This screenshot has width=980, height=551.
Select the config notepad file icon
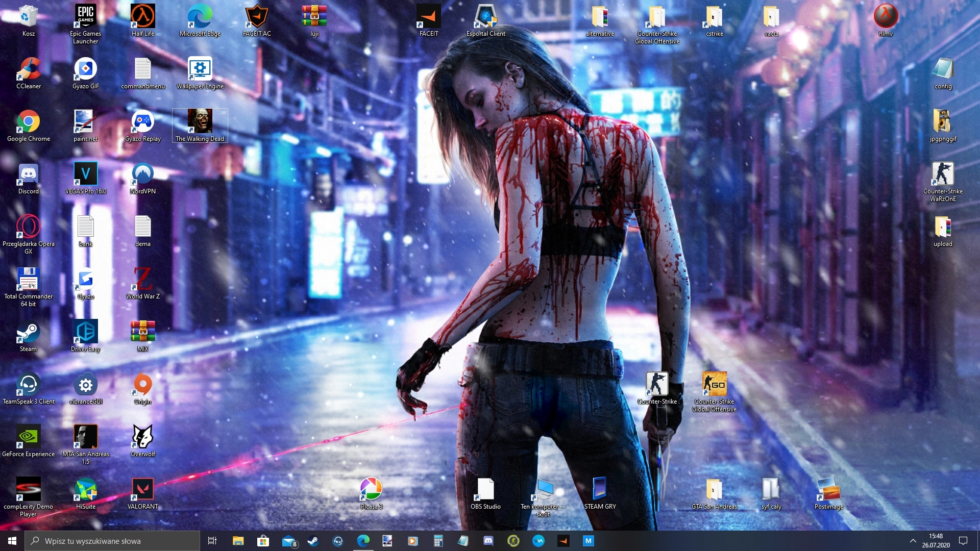pyautogui.click(x=943, y=73)
